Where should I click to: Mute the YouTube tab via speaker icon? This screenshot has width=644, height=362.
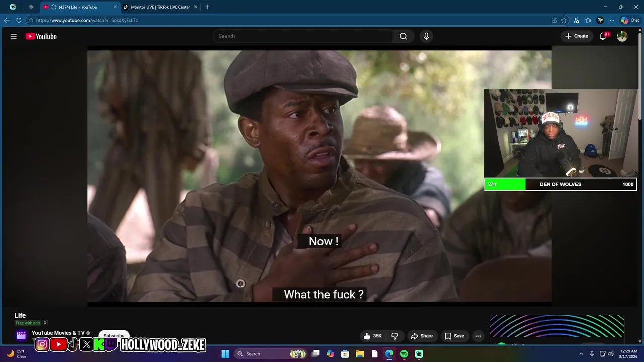coord(53,7)
